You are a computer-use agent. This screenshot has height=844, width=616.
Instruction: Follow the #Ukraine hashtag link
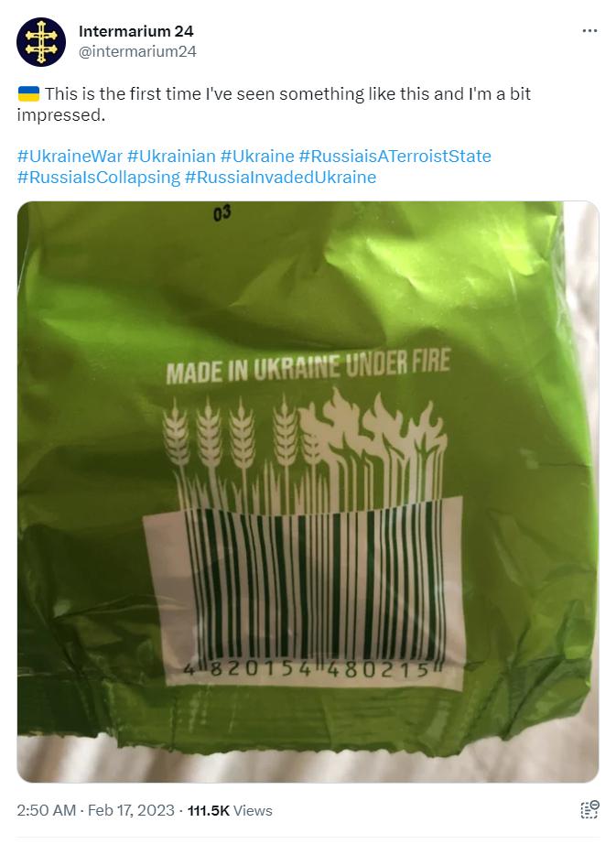click(257, 157)
